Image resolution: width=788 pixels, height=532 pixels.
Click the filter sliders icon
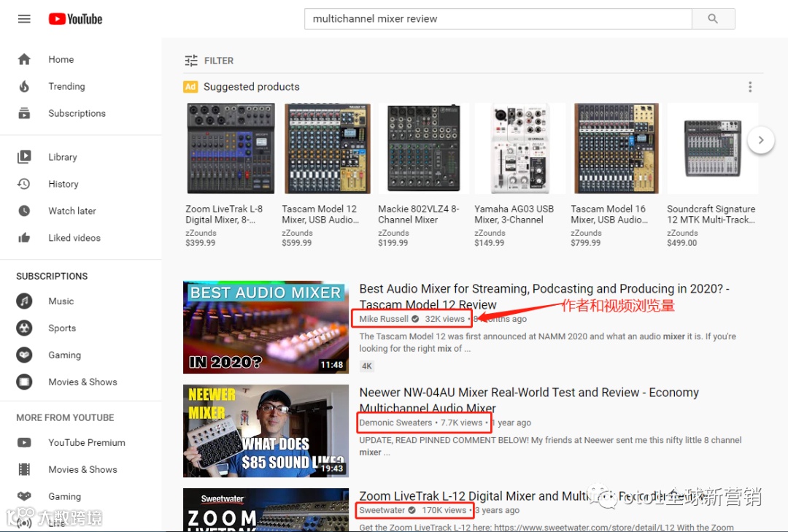point(191,61)
